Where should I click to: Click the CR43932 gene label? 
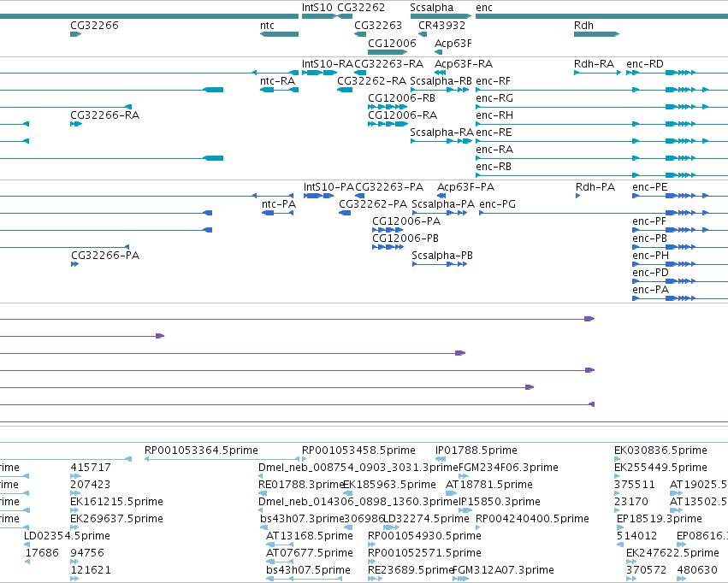441,26
